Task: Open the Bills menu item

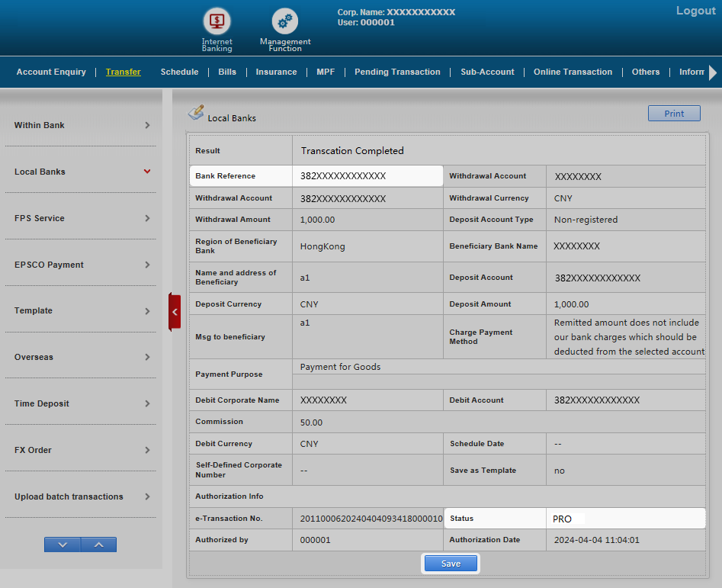Action: [227, 72]
